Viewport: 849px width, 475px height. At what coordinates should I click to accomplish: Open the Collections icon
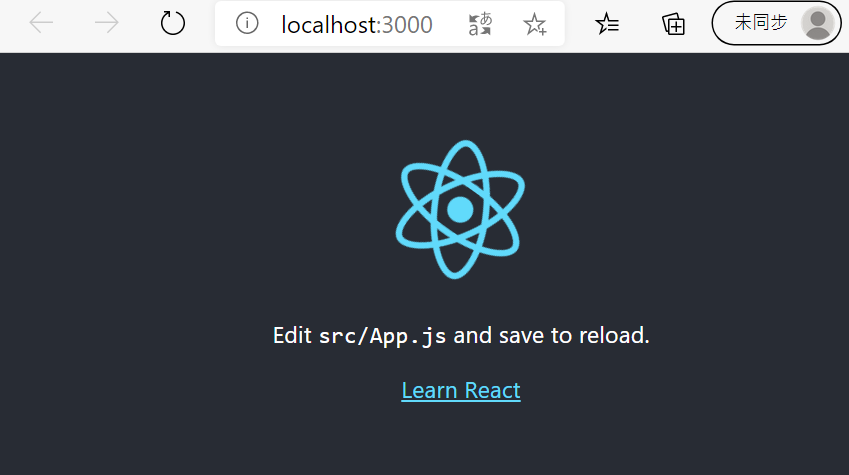pos(673,24)
